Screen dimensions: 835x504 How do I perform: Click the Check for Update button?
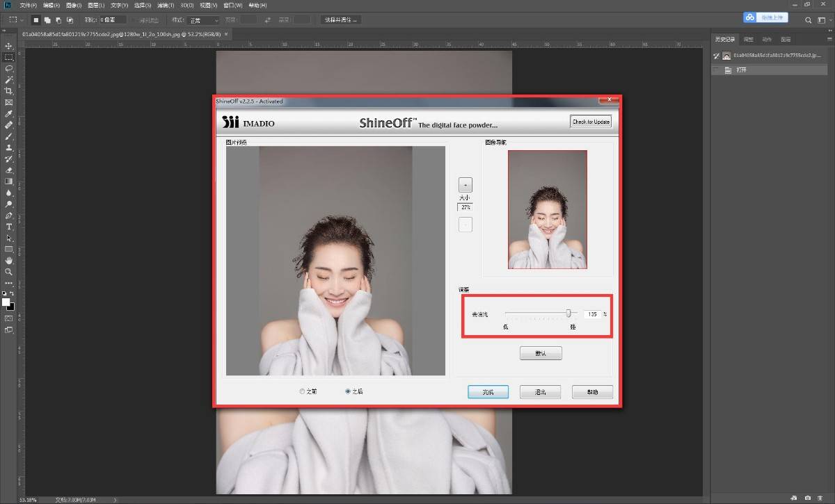[591, 122]
